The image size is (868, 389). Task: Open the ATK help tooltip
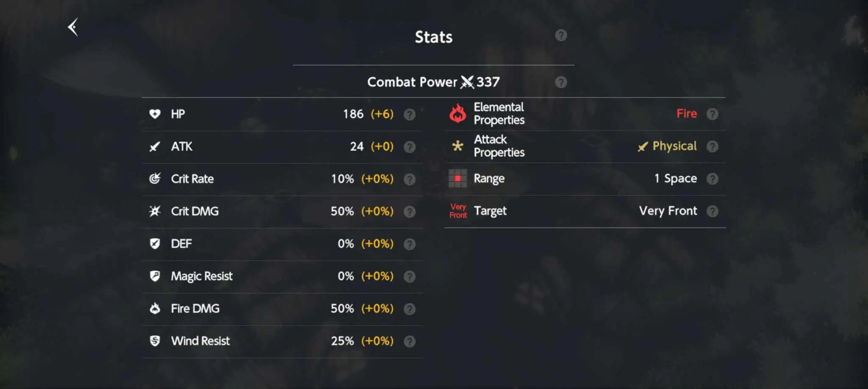tap(409, 147)
